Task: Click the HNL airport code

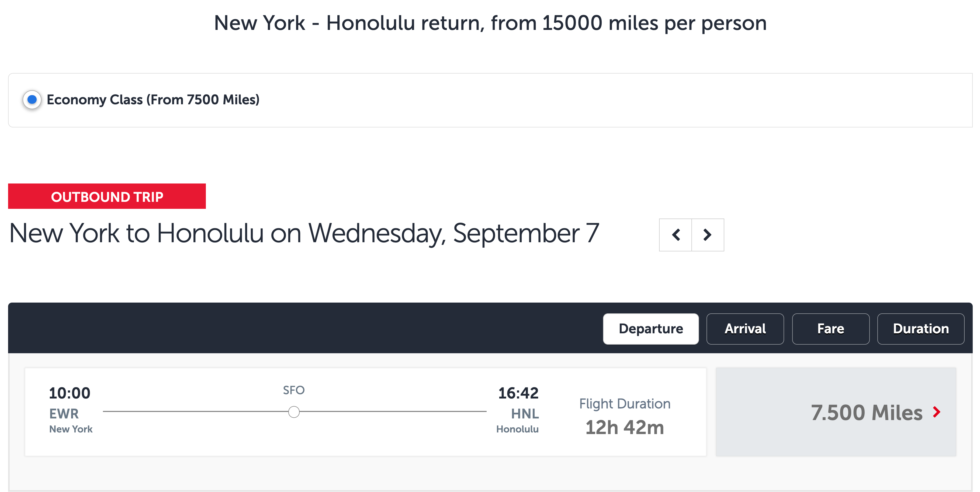Action: [x=525, y=414]
